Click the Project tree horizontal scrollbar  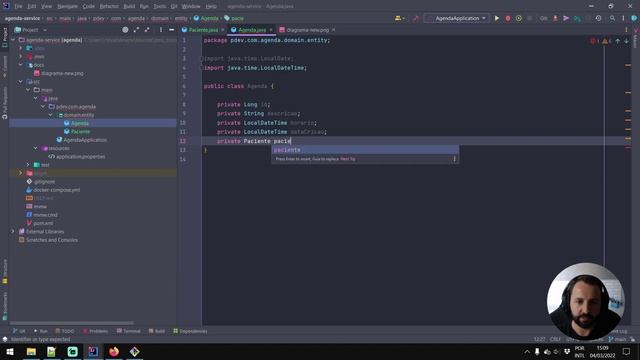72,323
